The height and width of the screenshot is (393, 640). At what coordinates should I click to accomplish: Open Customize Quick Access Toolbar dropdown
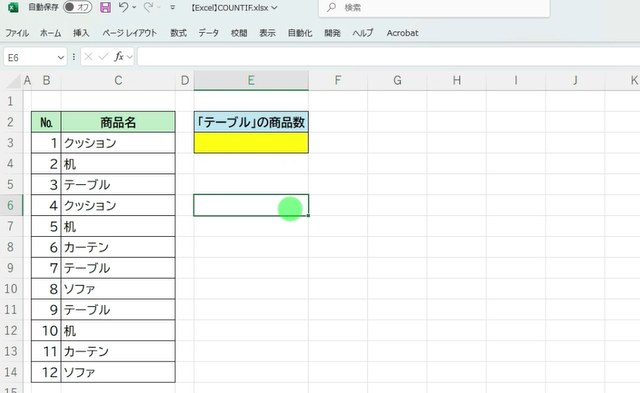[173, 7]
